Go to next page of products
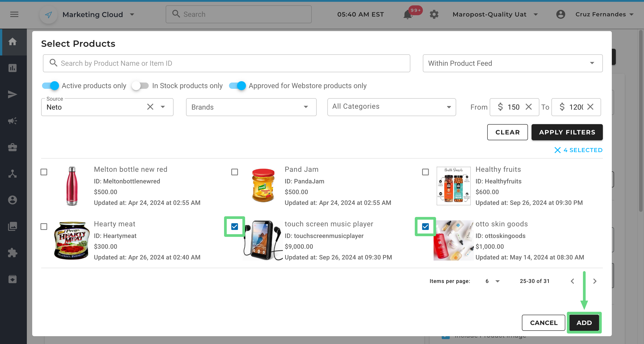 [595, 281]
